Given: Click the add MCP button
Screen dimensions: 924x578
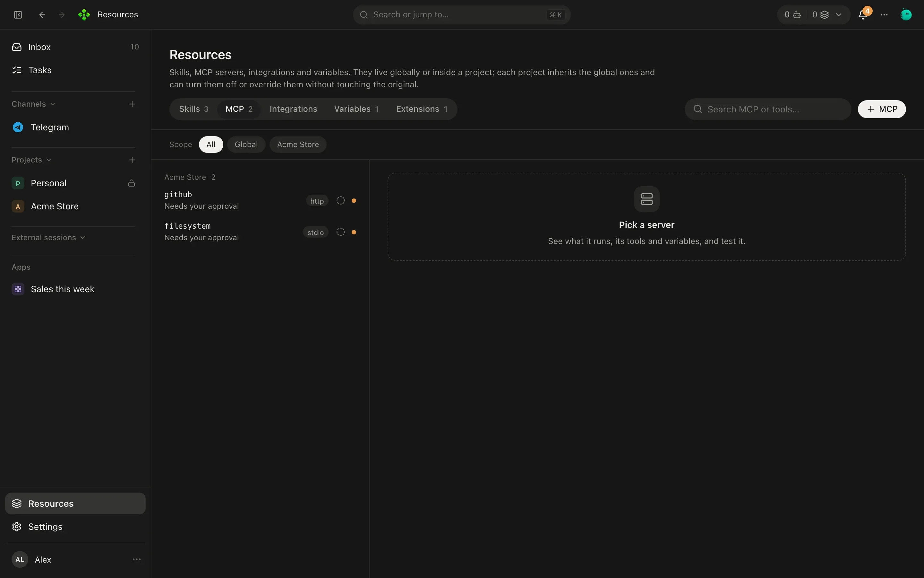Looking at the screenshot, I should tap(882, 109).
